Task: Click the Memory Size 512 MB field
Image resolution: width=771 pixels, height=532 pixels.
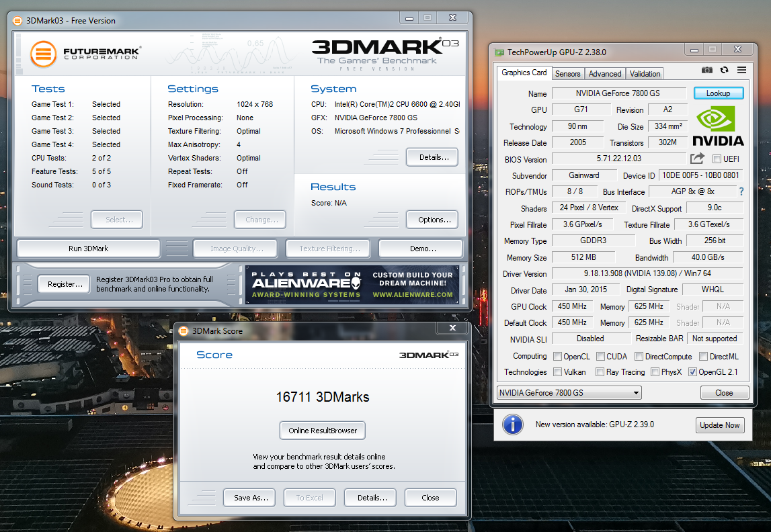Action: [x=583, y=257]
